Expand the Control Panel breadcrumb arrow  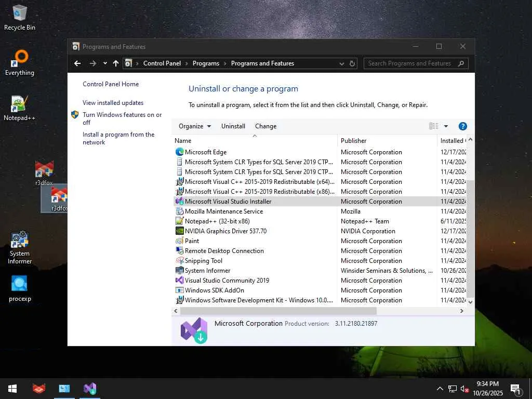(187, 63)
